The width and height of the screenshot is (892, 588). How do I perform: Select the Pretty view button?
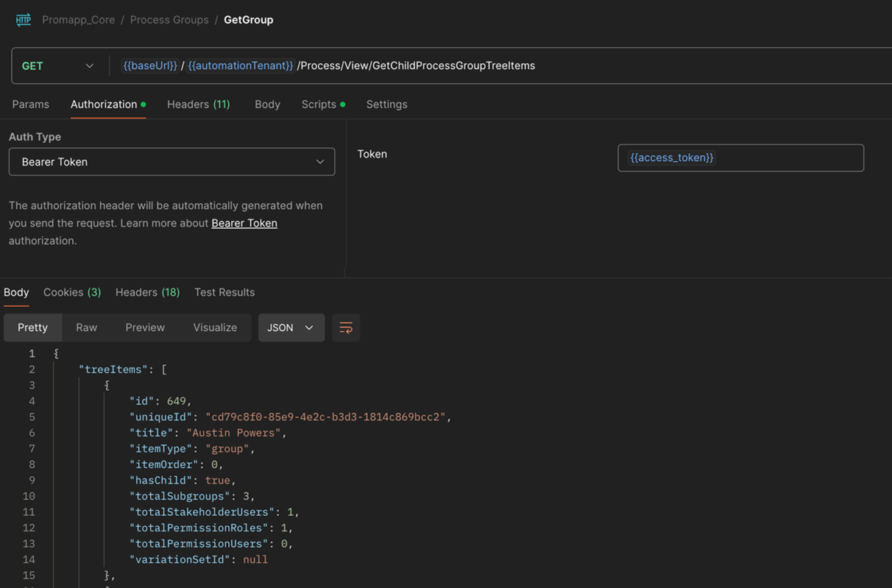[32, 327]
